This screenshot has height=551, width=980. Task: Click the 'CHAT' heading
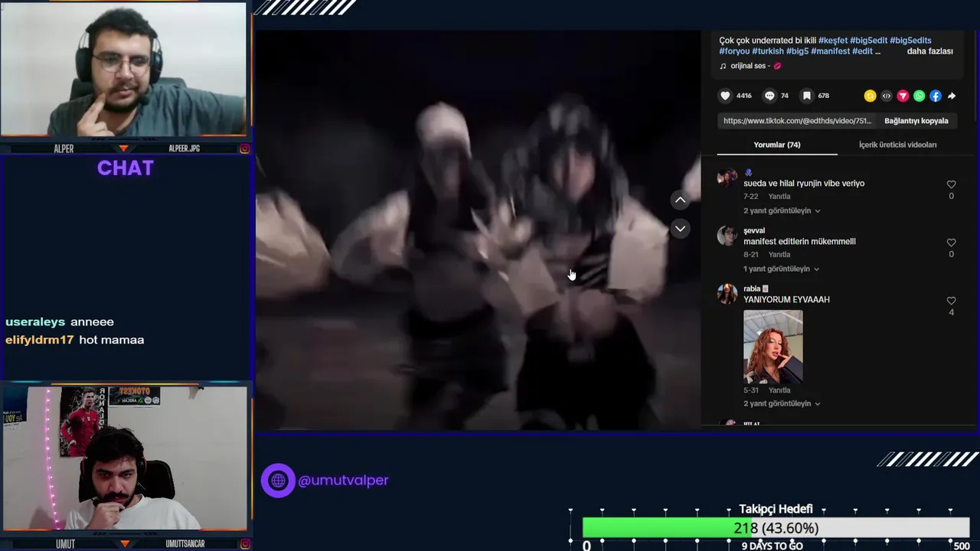point(126,168)
